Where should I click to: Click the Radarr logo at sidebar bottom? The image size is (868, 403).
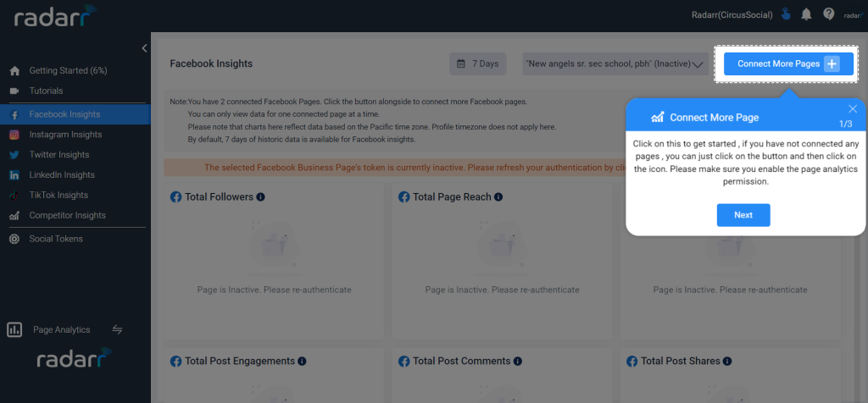pos(75,358)
